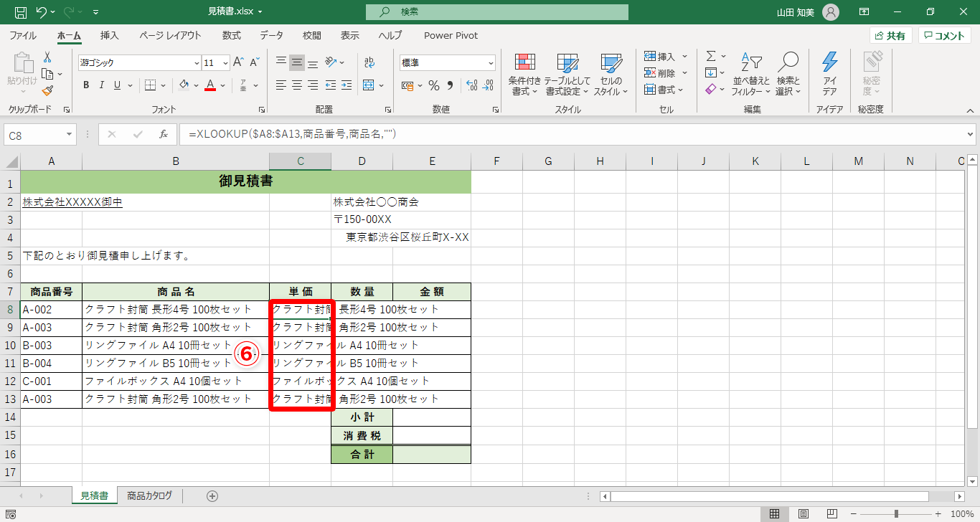The width and height of the screenshot is (980, 522).
Task: Cut selection with the scissors icon
Action: point(47,57)
